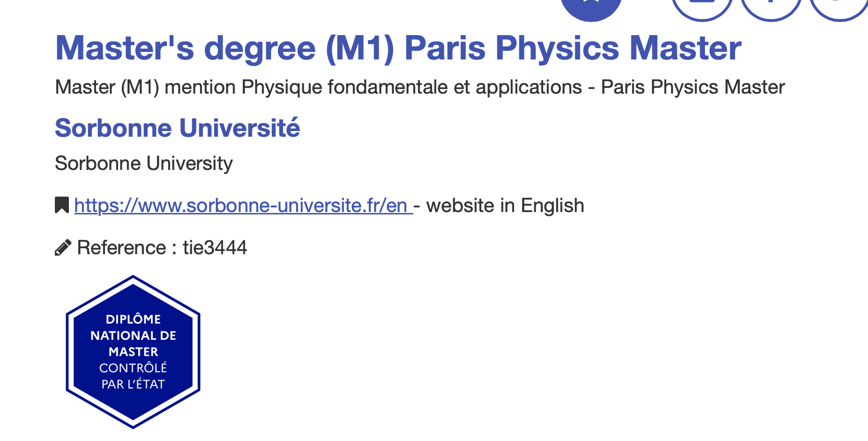Click the Master's degree (M1) page title
This screenshot has height=441, width=868.
tap(398, 48)
